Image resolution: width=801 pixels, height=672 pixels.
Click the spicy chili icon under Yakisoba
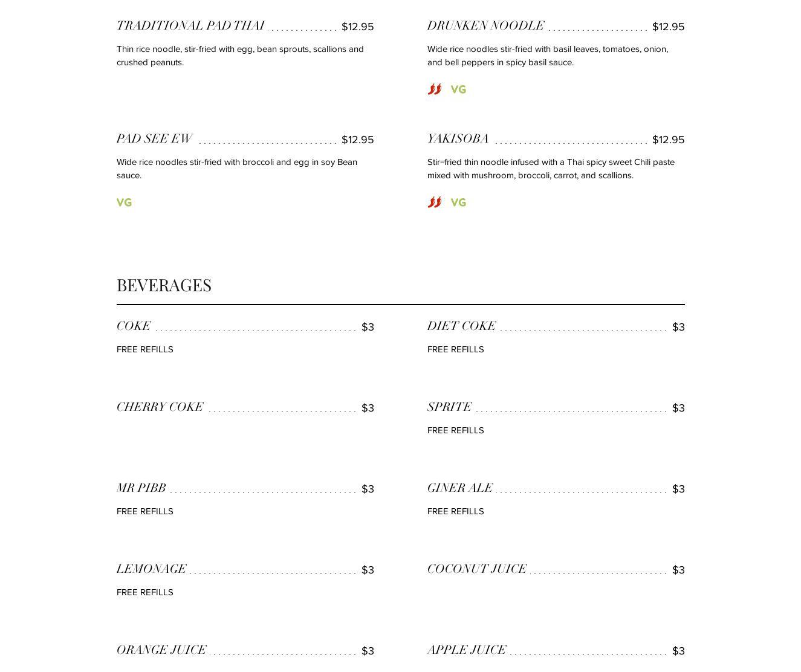pos(434,202)
